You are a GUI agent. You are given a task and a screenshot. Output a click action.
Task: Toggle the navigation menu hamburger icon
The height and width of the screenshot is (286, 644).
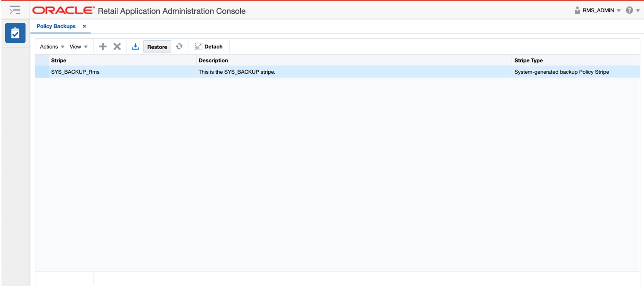pos(15,10)
